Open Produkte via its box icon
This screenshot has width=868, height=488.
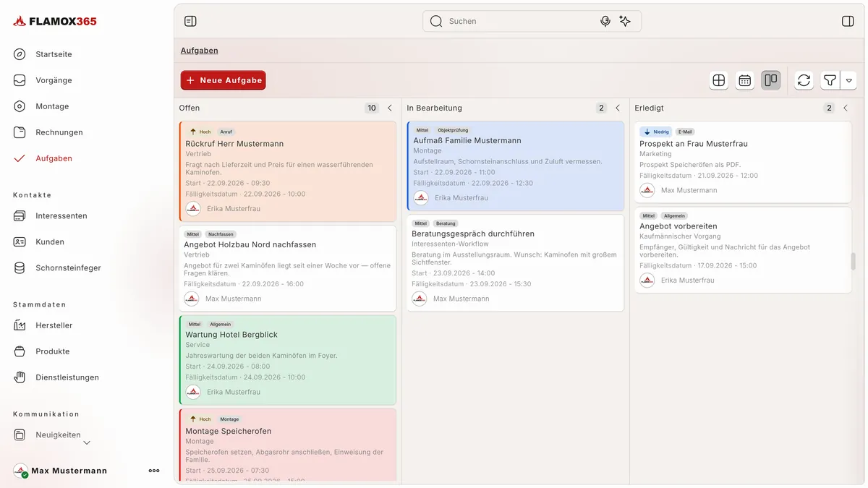pos(20,351)
